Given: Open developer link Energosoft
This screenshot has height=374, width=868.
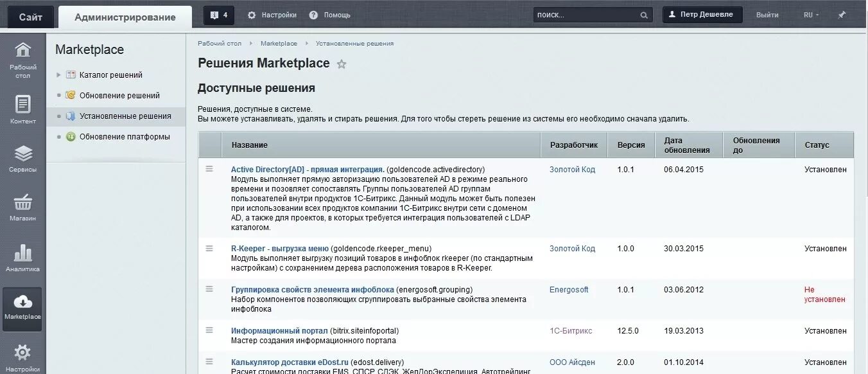Looking at the screenshot, I should point(569,290).
